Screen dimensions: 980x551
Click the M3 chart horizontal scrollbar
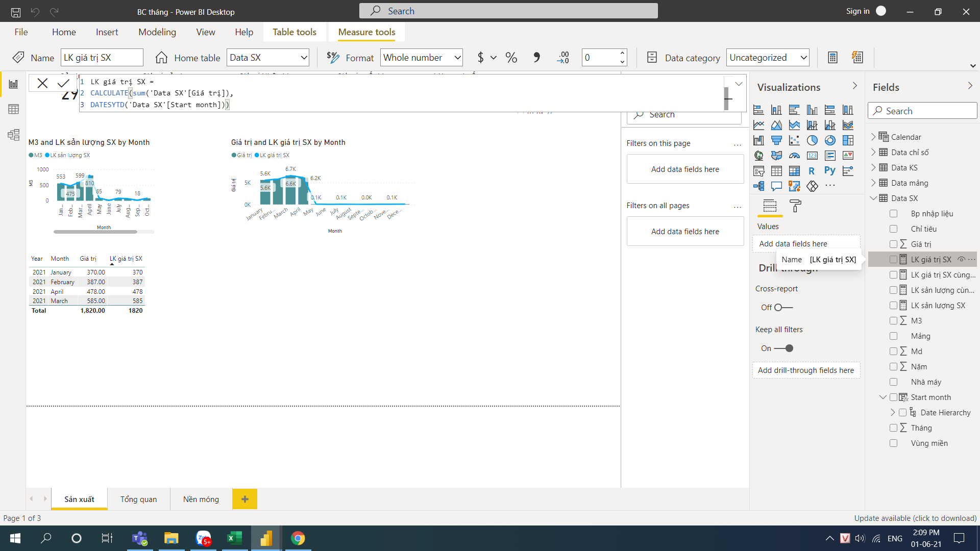click(x=95, y=232)
